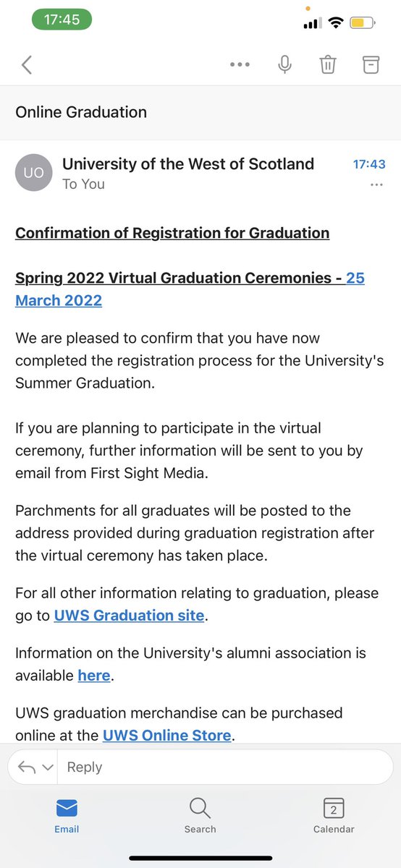Viewport: 401px width, 868px height.
Task: Go back using the left chevron
Action: coord(27,65)
